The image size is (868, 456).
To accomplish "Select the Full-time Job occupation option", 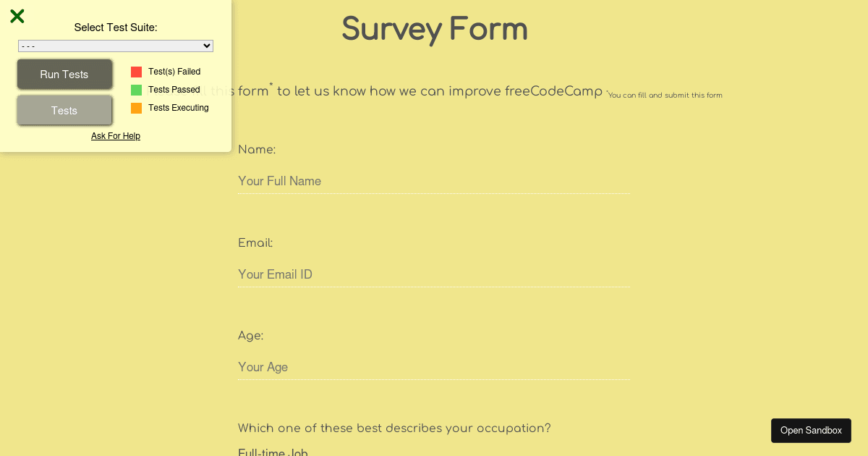I will 273,452.
